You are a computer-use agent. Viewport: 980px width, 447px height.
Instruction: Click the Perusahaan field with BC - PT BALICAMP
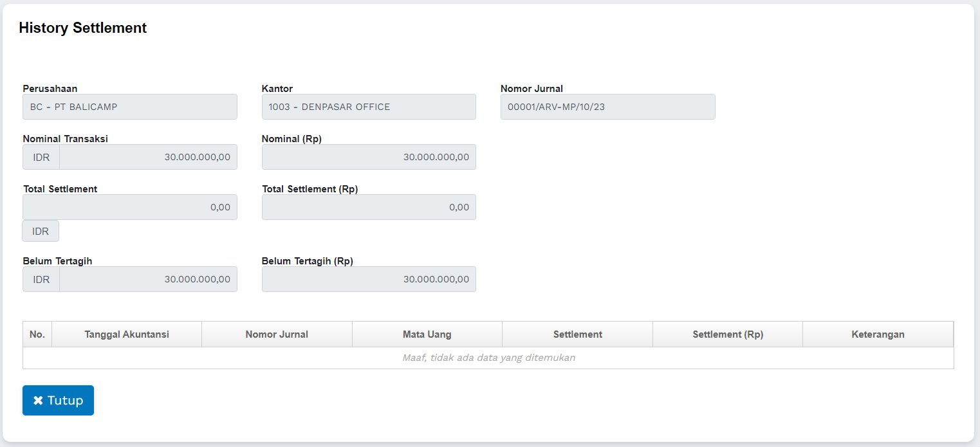coord(130,107)
